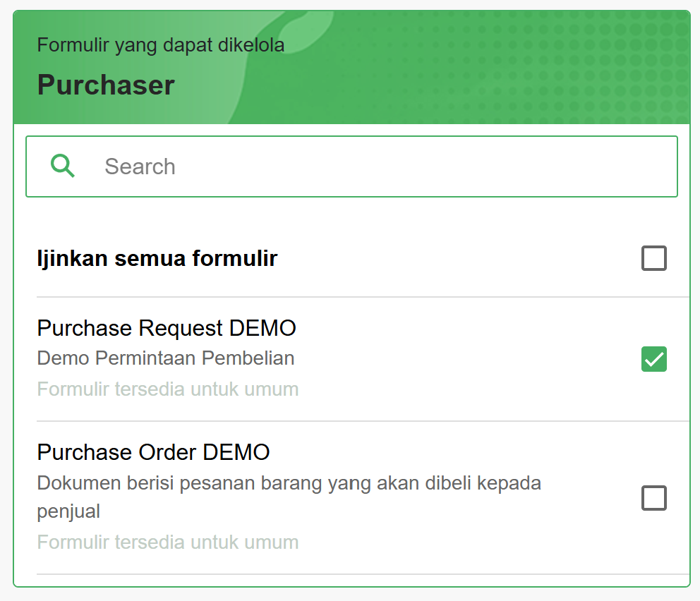700x601 pixels.
Task: Click the Purchaser heading in the header
Action: click(x=106, y=85)
